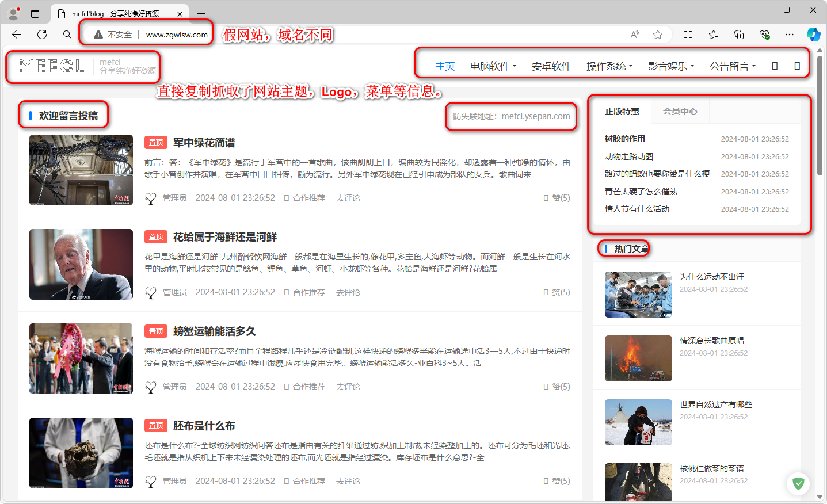Click the MEFCL site logo
This screenshot has height=504, width=827.
52,66
